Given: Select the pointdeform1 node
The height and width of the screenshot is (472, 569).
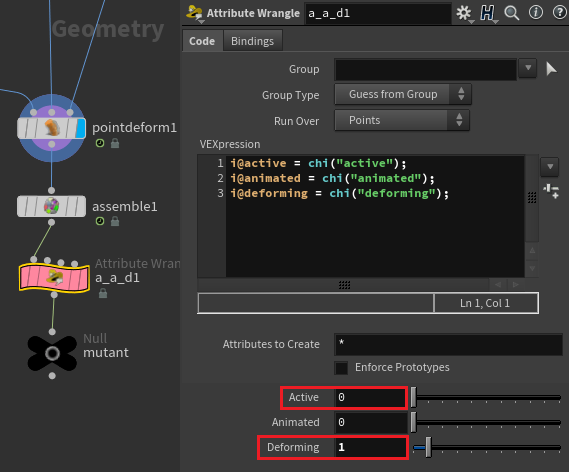Looking at the screenshot, I should (x=52, y=128).
